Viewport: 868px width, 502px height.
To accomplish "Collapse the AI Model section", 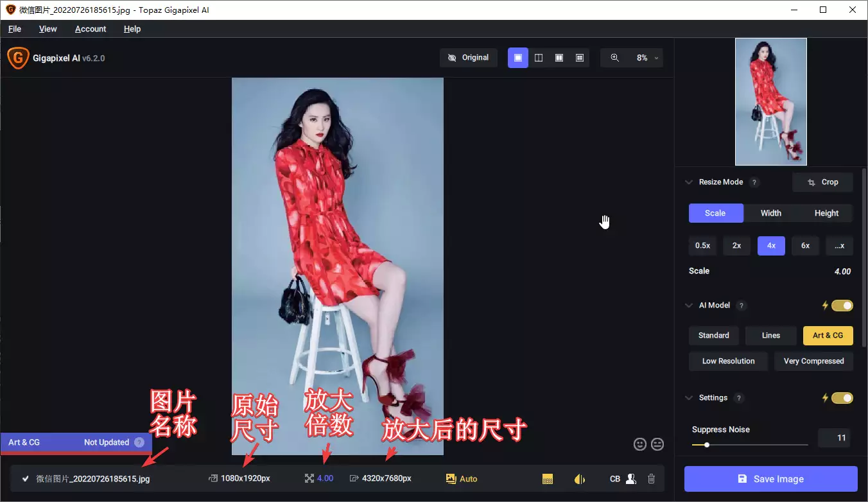I will 689,306.
